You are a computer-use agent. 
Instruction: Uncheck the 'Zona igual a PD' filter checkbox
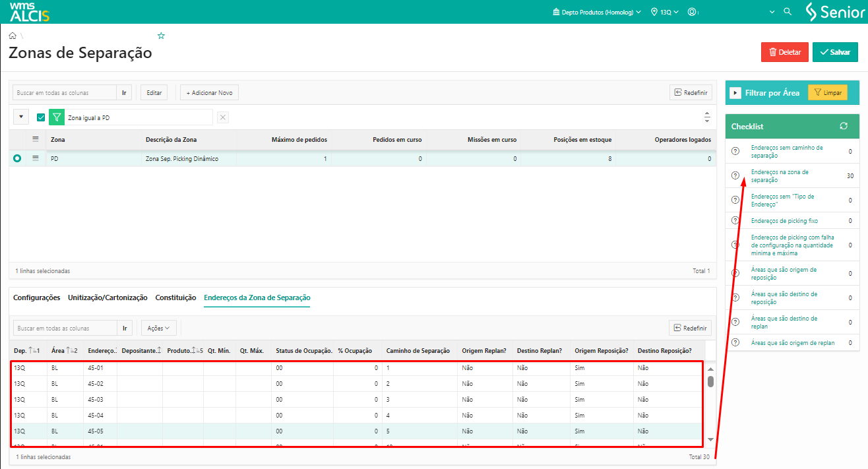point(41,117)
